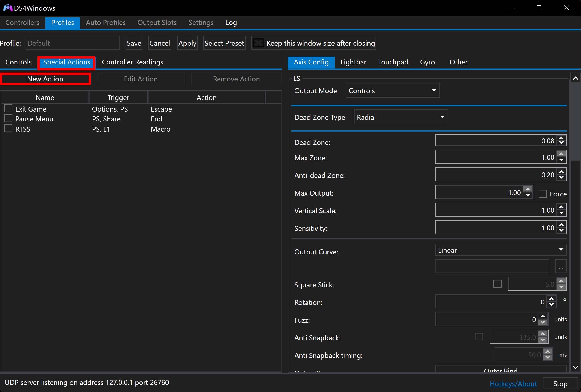581x392 pixels.
Task: Click the Axis Config tab
Action: pos(311,62)
